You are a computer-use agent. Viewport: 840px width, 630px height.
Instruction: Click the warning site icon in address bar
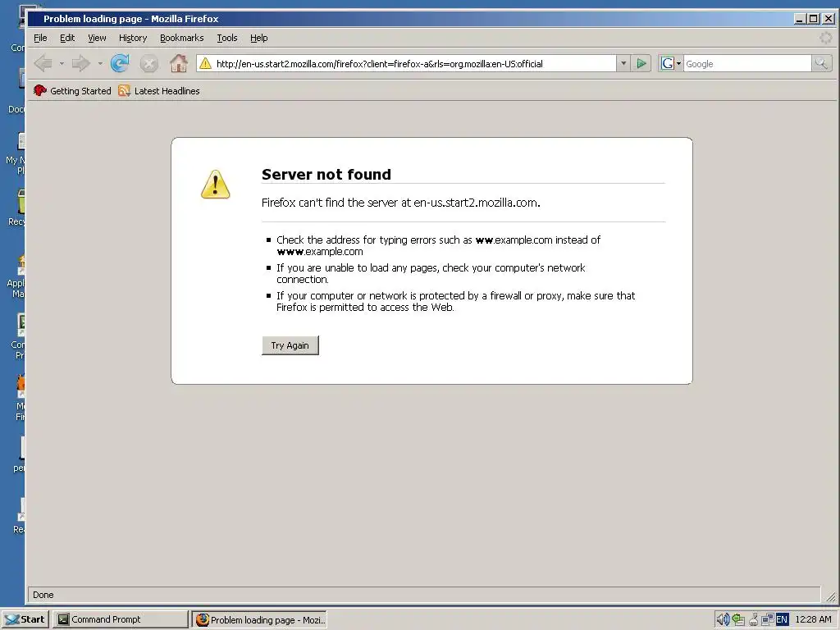tap(205, 64)
